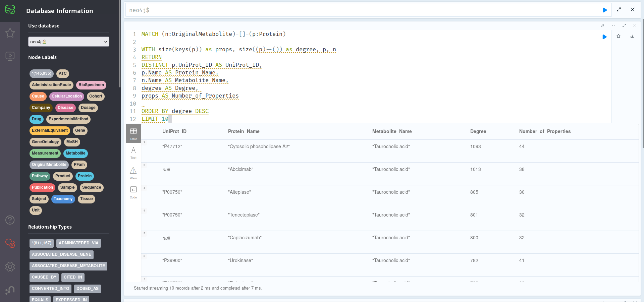The width and height of the screenshot is (644, 302).
Task: Rerun the MATCH query in the frame
Action: pyautogui.click(x=604, y=37)
